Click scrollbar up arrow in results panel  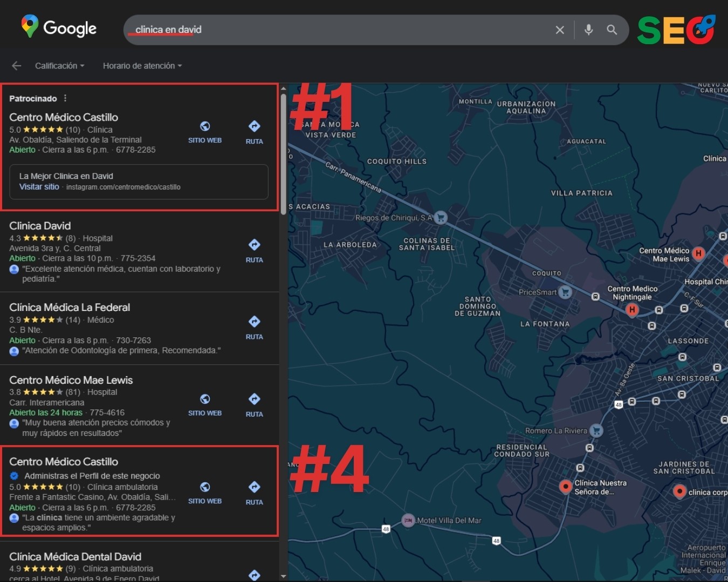pyautogui.click(x=284, y=88)
